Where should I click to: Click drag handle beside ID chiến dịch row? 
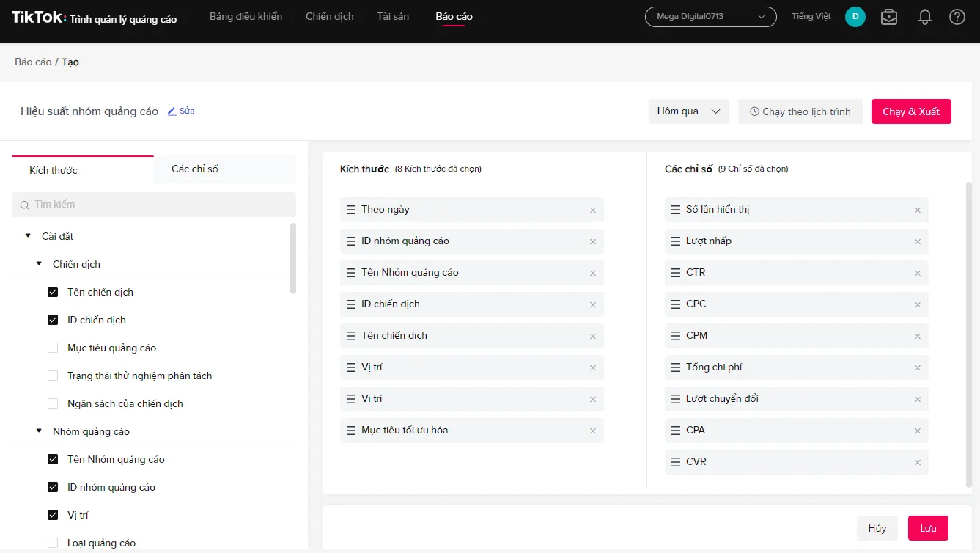coord(351,304)
